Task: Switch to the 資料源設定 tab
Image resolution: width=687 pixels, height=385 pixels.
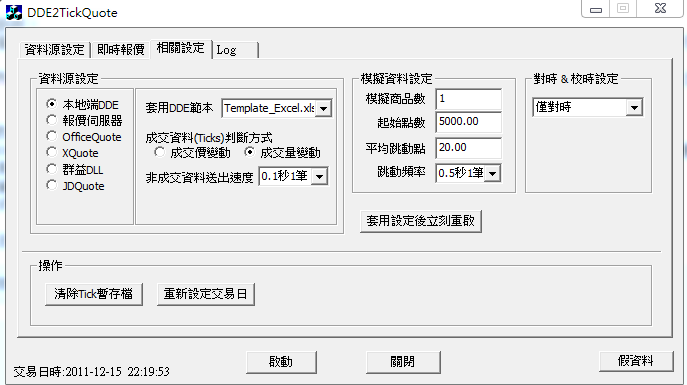Action: (54, 49)
